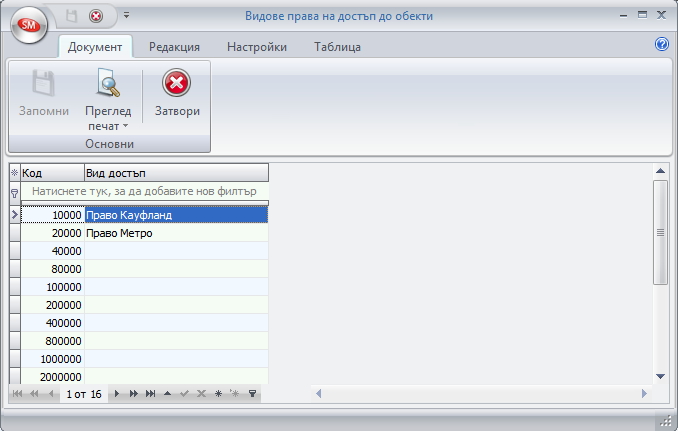Click the X cancel edit navigator button

point(201,393)
